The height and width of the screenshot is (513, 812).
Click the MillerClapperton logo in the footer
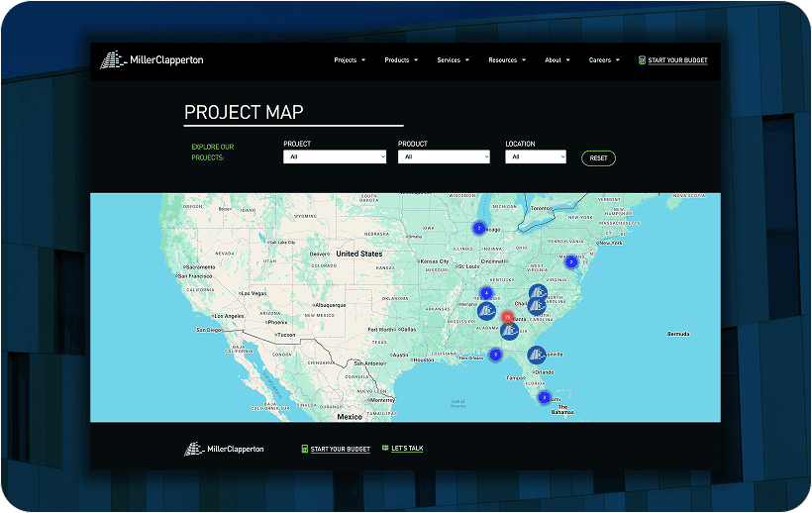point(224,449)
